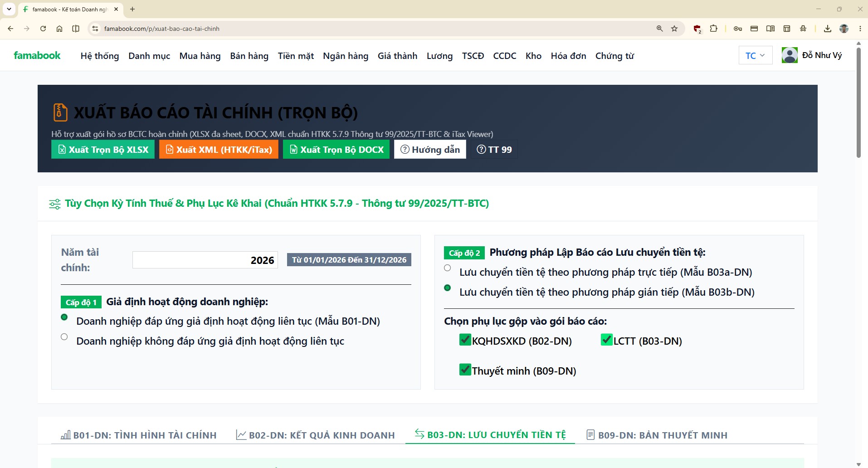
Task: Click the page vertical scrollbar
Action: tap(858, 102)
